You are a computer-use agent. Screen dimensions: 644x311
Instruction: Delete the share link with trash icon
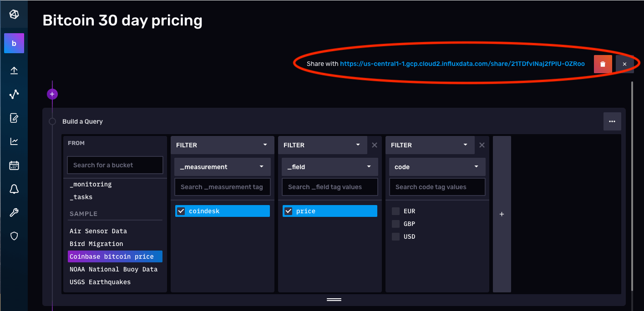(603, 64)
